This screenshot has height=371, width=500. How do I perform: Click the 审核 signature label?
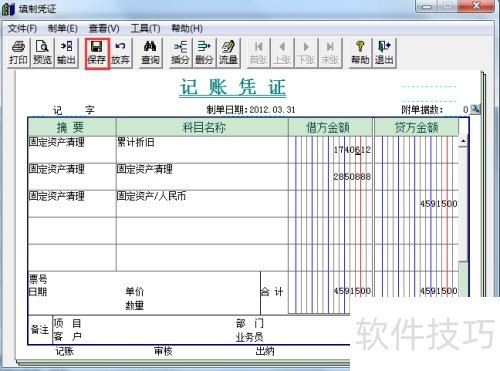coord(163,351)
